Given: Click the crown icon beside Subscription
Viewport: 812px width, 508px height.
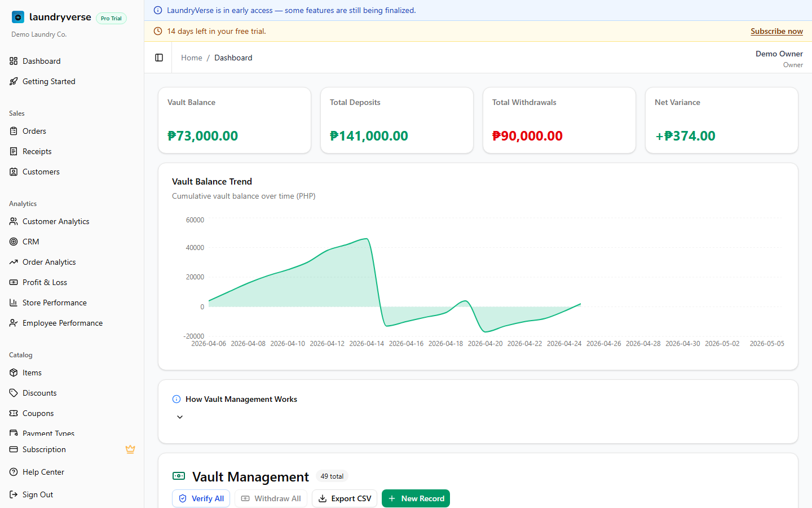Looking at the screenshot, I should tap(130, 449).
